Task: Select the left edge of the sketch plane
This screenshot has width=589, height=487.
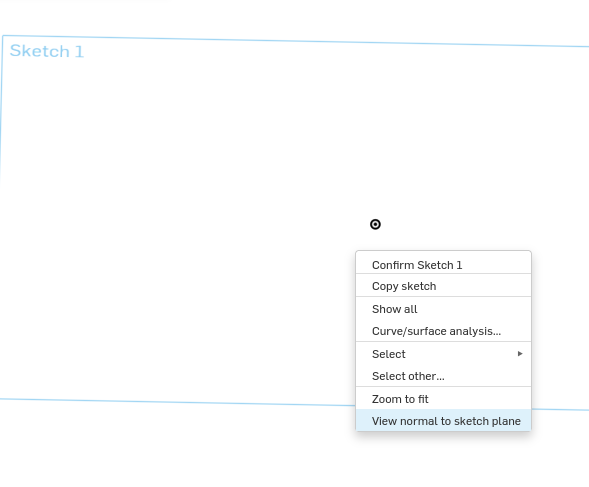Action: [2, 109]
